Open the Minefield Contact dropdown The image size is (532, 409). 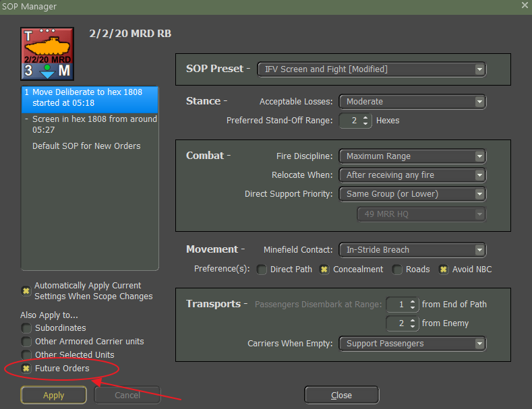pos(412,250)
